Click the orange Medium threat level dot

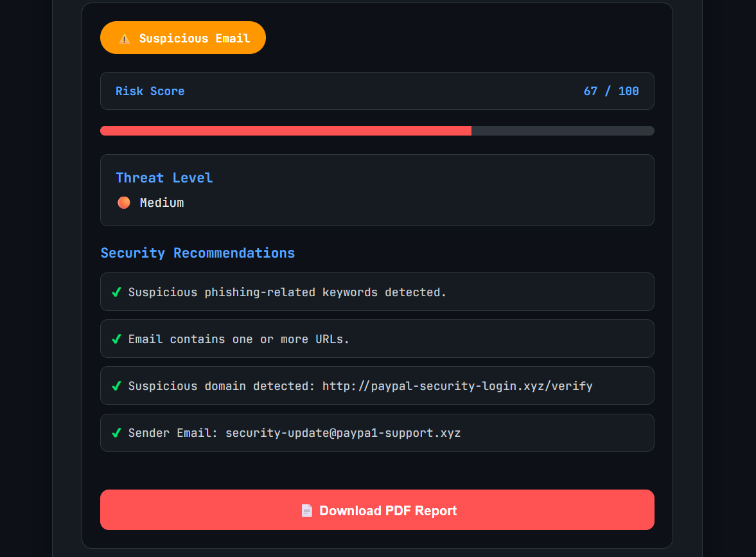point(124,202)
